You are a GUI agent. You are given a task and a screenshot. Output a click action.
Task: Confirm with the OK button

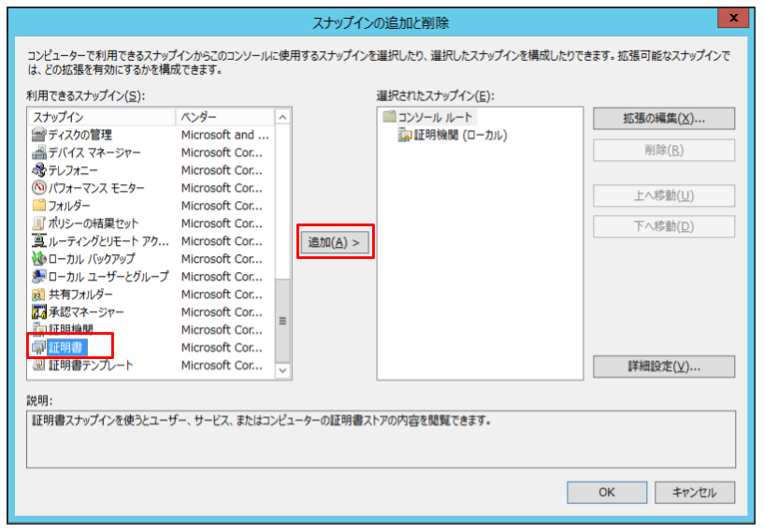pyautogui.click(x=607, y=492)
